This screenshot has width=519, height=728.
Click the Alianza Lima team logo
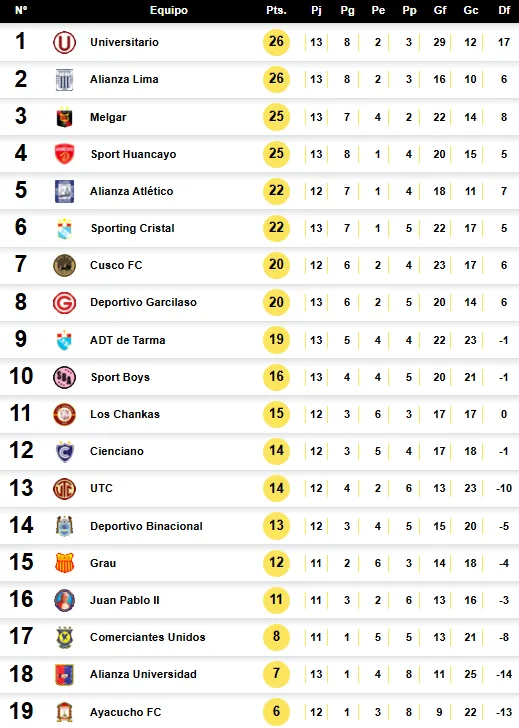click(64, 79)
